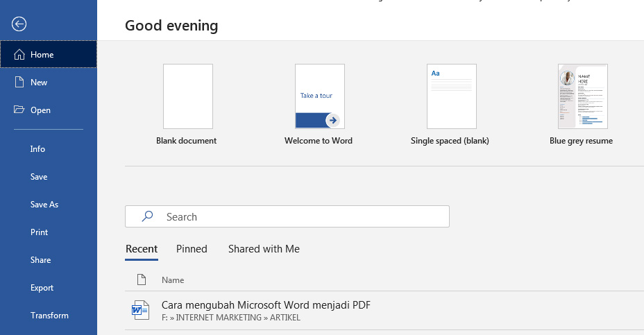Choose Save As from the sidebar
The image size is (644, 335).
point(44,205)
